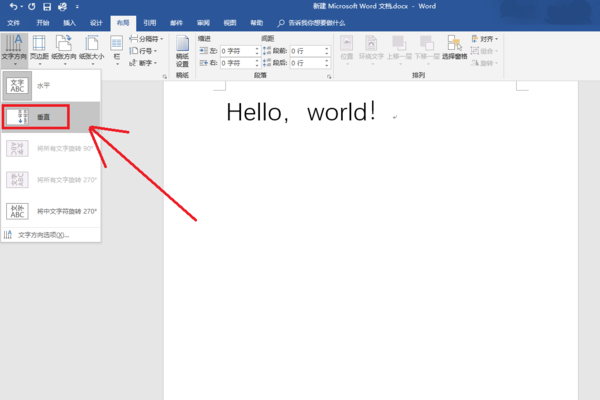Open 稿纸设置 (Manuscript paper settings)
The width and height of the screenshot is (600, 400).
[x=182, y=50]
